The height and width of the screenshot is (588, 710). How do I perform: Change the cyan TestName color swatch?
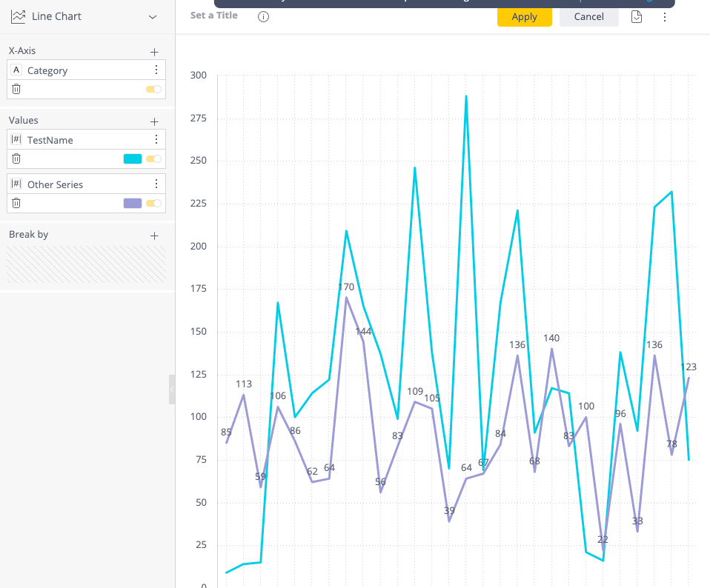133,158
